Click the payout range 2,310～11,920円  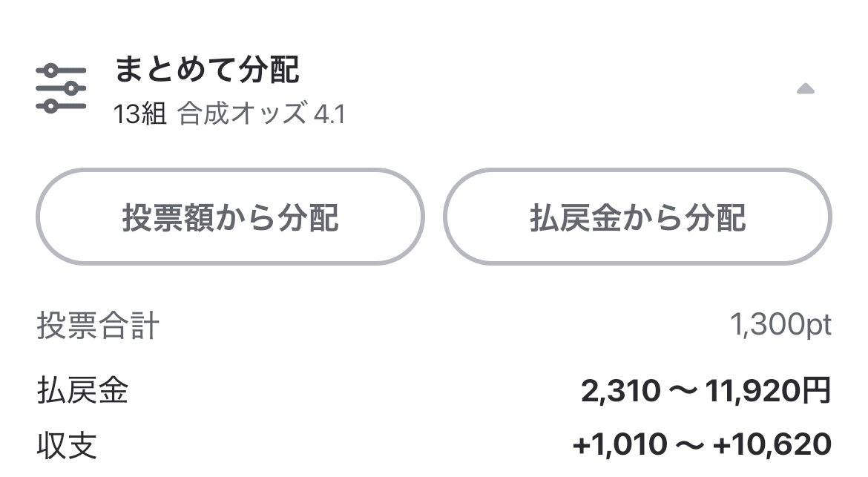(706, 389)
